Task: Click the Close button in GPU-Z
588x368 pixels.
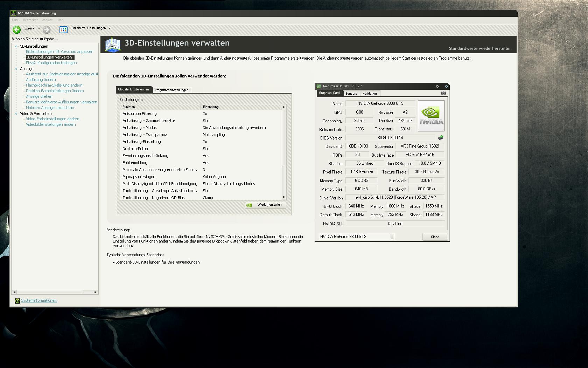Action: (x=435, y=237)
